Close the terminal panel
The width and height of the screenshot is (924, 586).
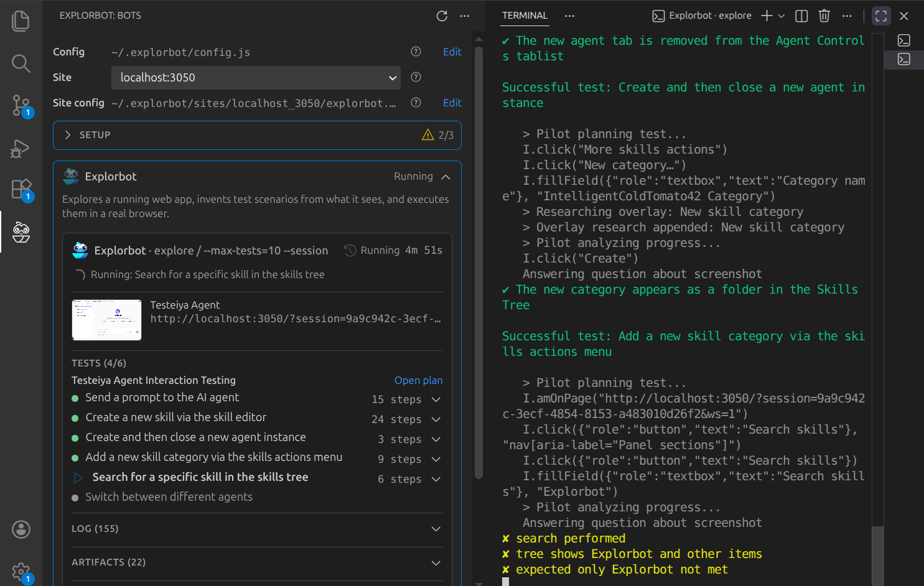904,16
